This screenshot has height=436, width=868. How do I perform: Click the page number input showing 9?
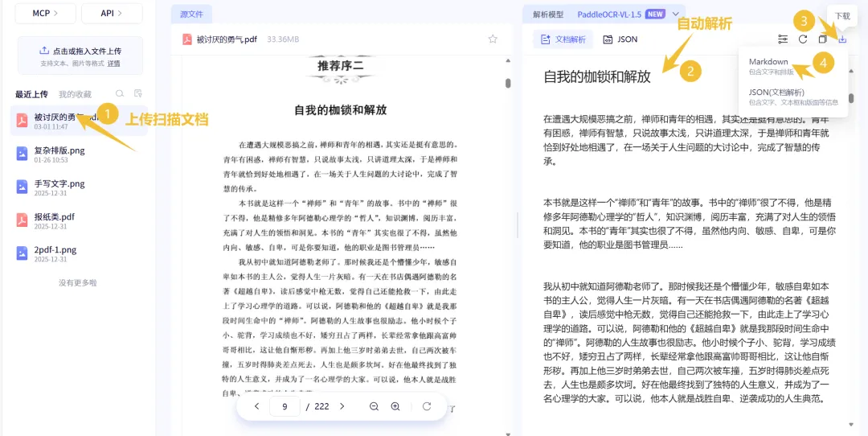coord(285,406)
